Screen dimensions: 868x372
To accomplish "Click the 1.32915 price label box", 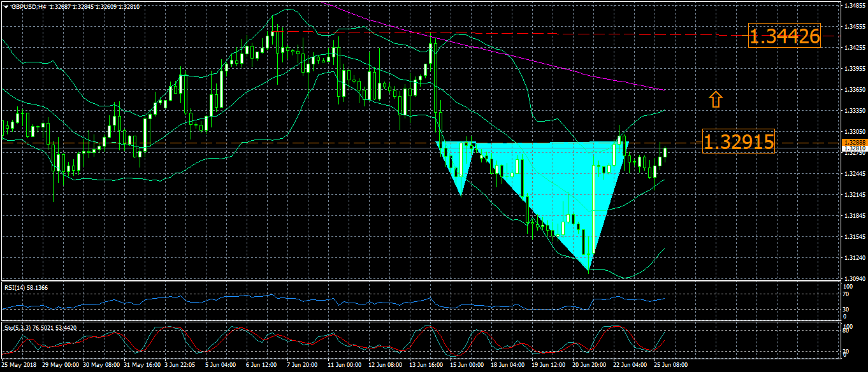I will [x=738, y=141].
